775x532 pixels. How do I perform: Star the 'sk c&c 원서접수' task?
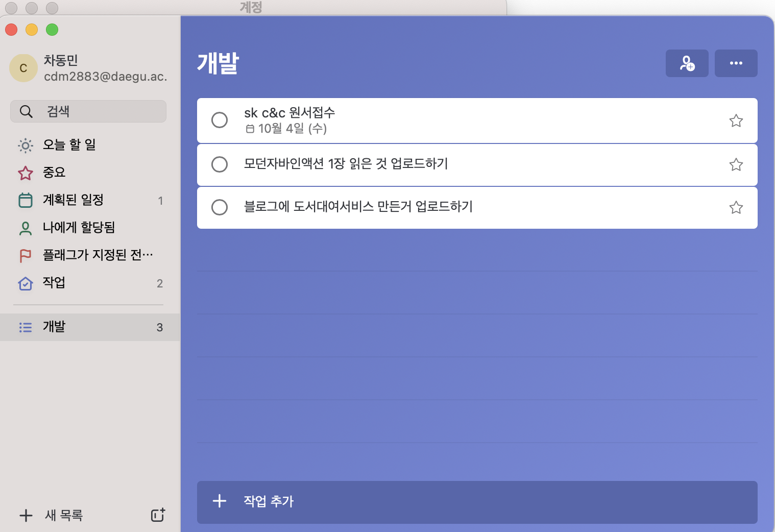[736, 120]
